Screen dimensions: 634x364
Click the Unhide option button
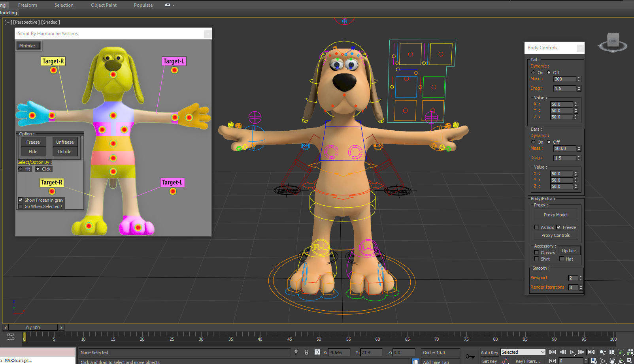[x=65, y=152]
